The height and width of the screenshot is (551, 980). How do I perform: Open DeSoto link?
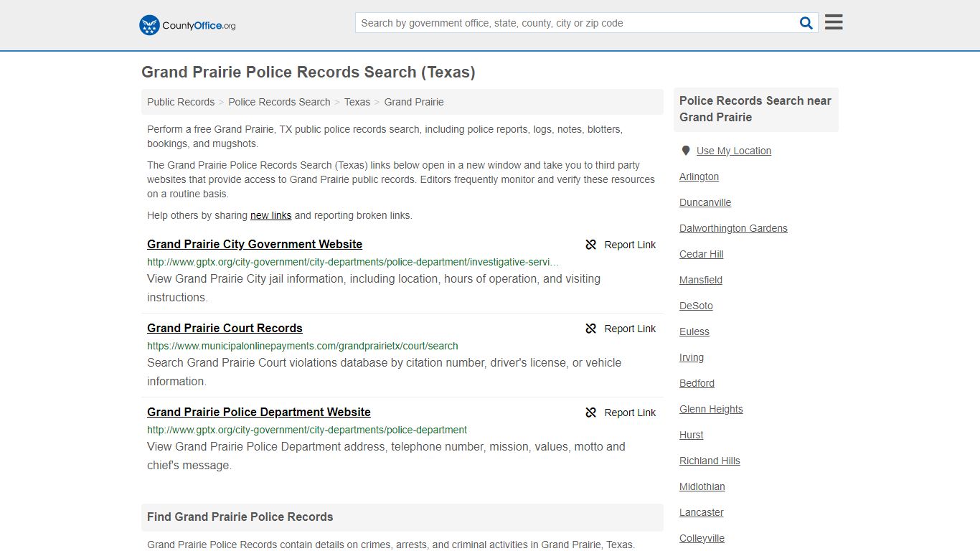(x=696, y=306)
